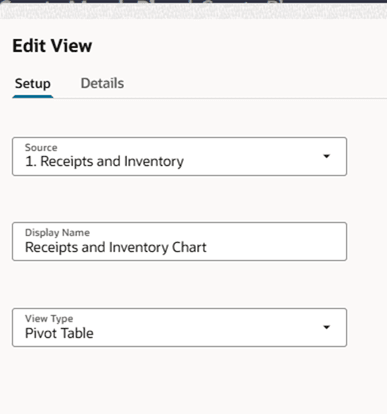Click the Source dropdown arrow icon
The image size is (389, 419).
327,156
